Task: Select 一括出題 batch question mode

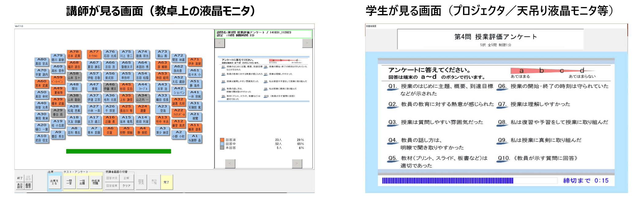Action: point(82,182)
